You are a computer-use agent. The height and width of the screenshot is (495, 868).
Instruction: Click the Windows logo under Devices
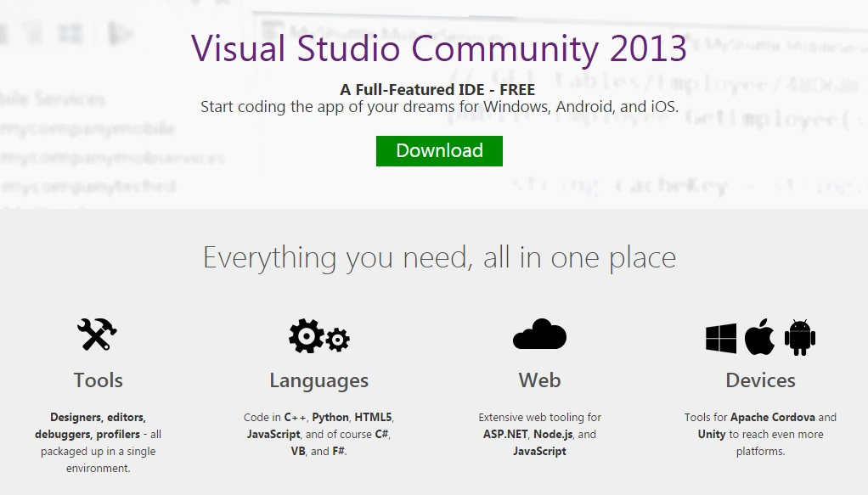(723, 337)
